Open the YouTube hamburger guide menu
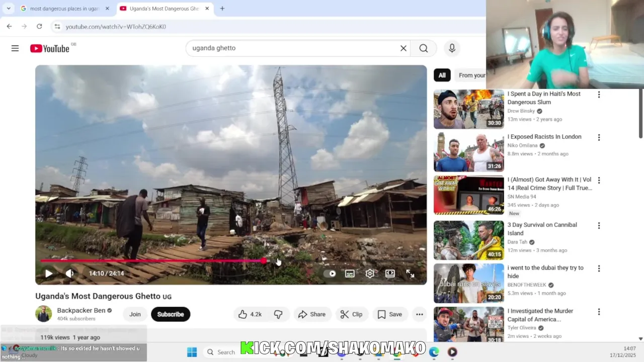The image size is (644, 362). (x=15, y=48)
